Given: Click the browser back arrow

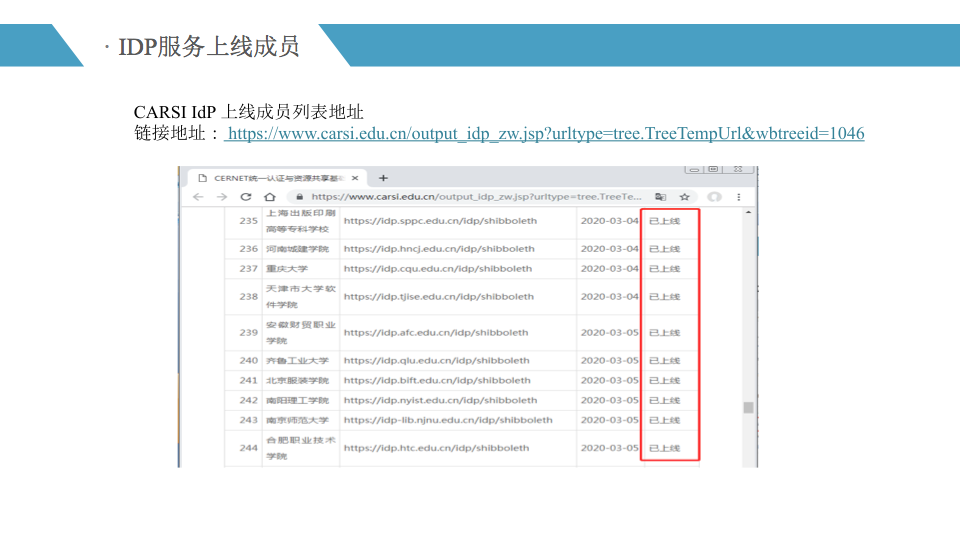Looking at the screenshot, I should 198,197.
